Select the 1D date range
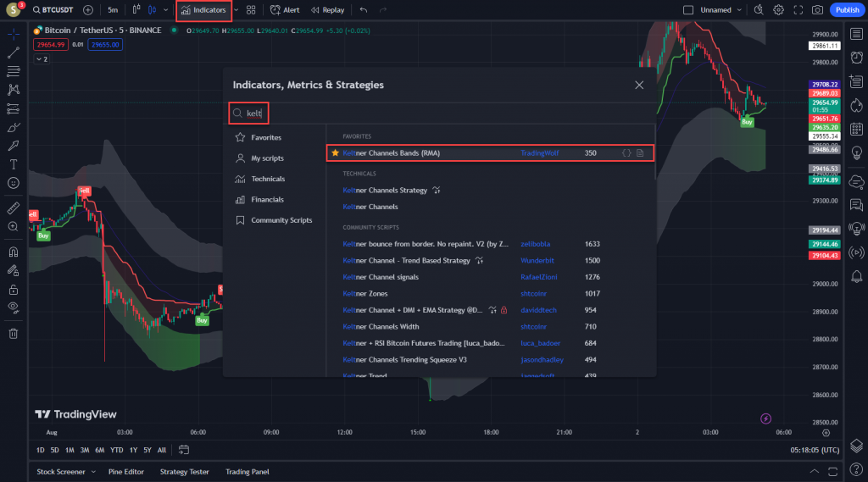 click(x=41, y=451)
